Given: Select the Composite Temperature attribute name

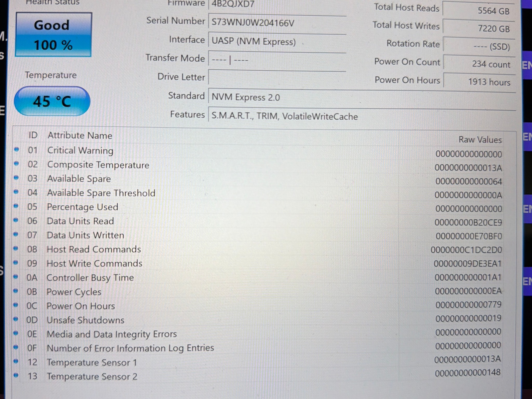Looking at the screenshot, I should tap(98, 165).
